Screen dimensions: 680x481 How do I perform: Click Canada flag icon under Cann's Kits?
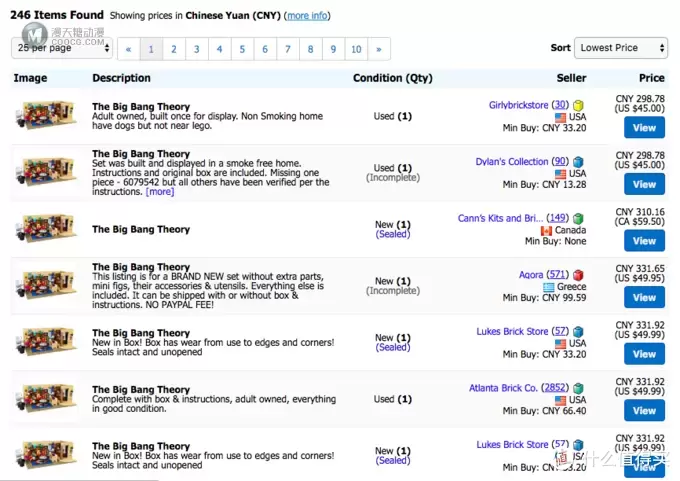click(546, 231)
